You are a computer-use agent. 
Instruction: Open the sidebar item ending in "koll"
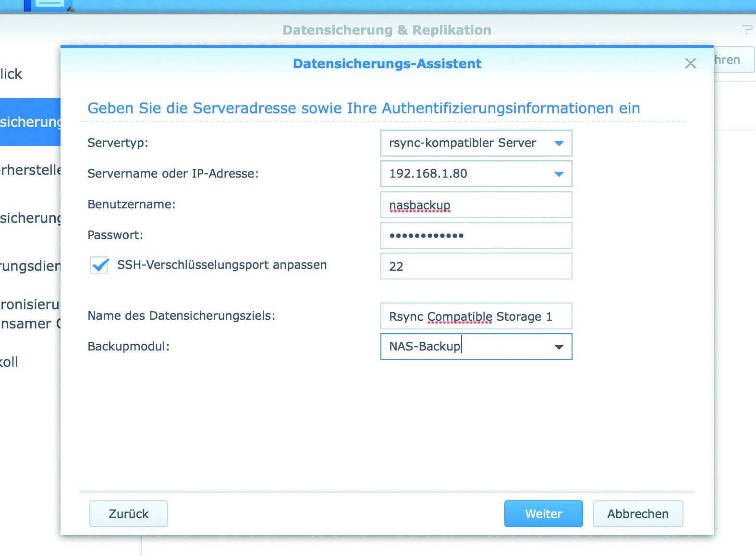9,362
